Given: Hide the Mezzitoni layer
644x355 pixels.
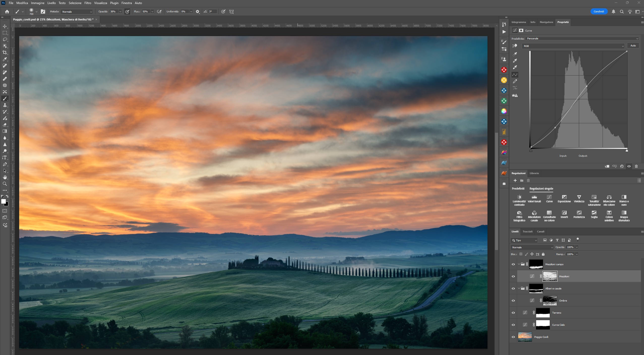Looking at the screenshot, I should 513,276.
